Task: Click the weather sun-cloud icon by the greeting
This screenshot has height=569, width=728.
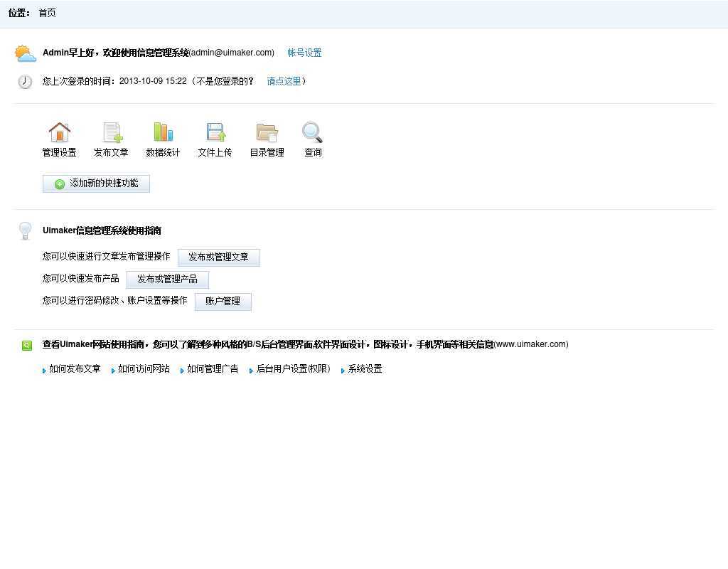Action: point(25,53)
